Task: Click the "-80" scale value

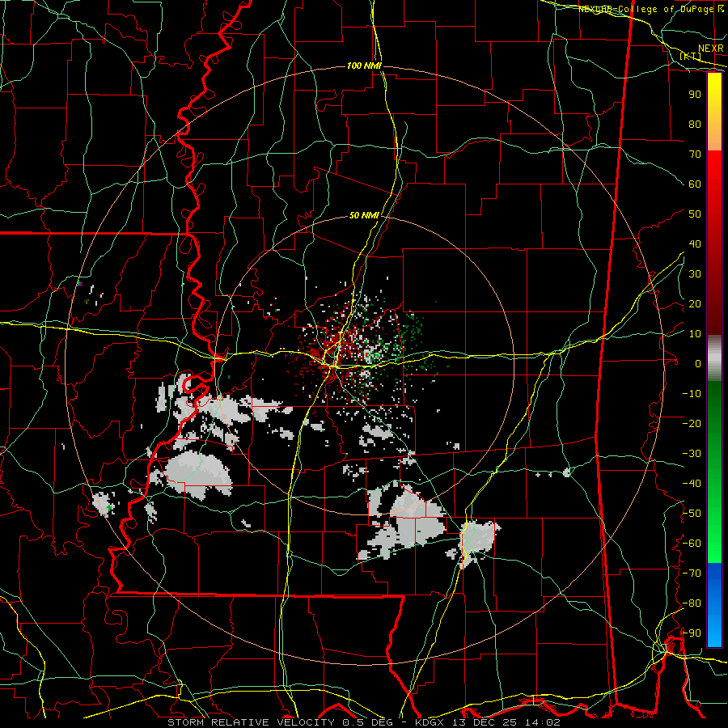Action: coord(692,603)
